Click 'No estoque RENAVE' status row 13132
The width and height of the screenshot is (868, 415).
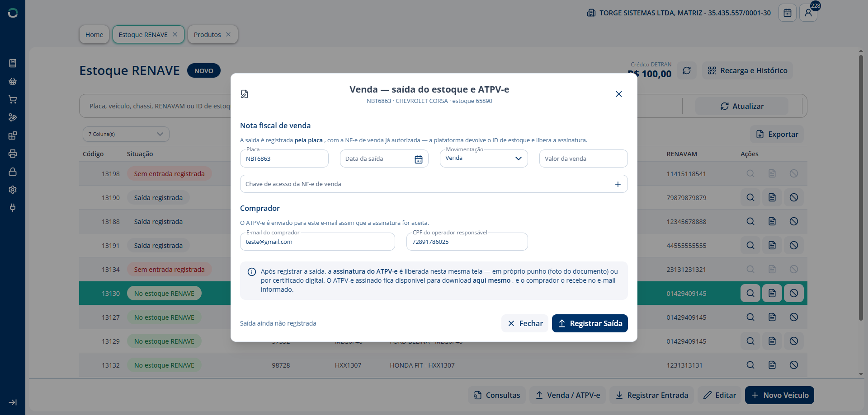click(164, 365)
